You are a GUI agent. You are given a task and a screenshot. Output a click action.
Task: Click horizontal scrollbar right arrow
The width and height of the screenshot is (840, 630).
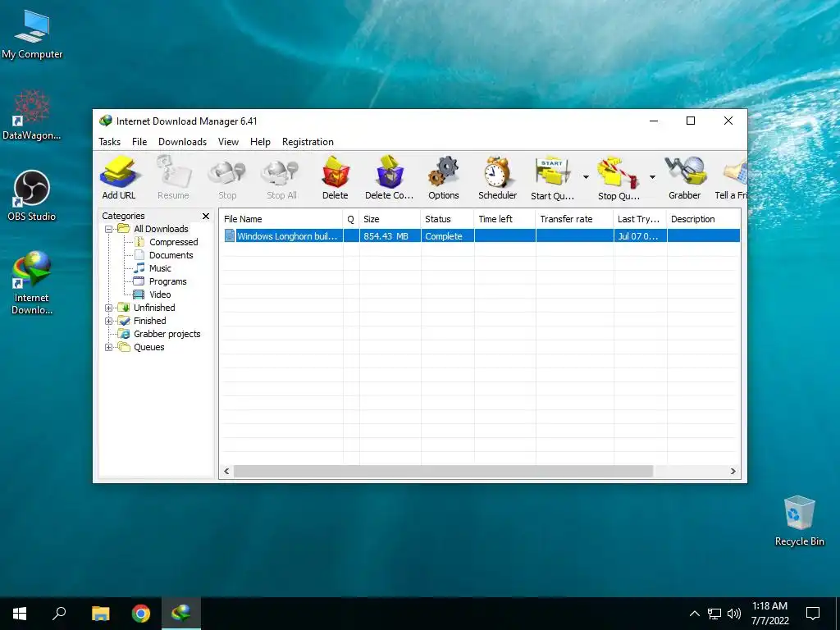click(733, 472)
